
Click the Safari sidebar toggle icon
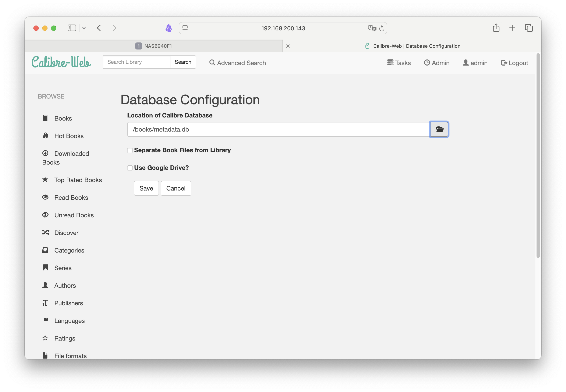click(x=72, y=28)
